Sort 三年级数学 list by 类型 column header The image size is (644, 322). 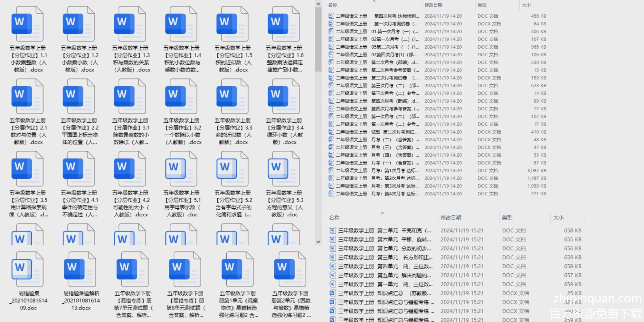[x=507, y=218]
